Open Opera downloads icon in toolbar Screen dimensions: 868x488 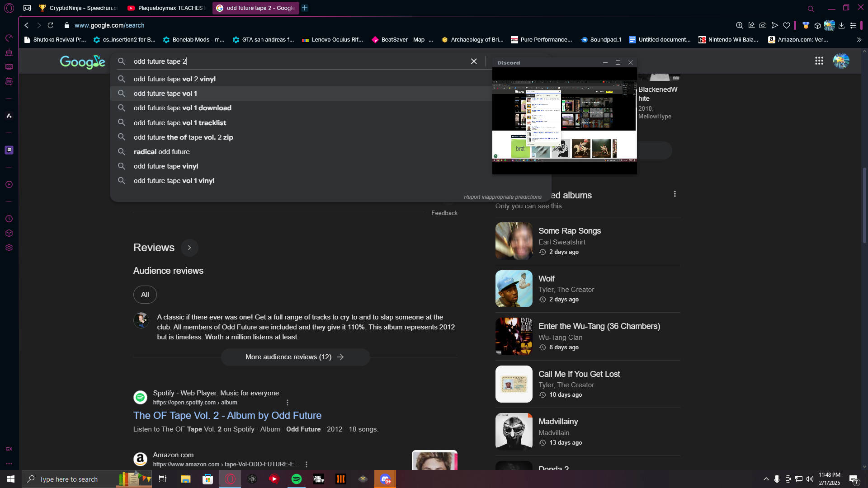[x=841, y=26]
